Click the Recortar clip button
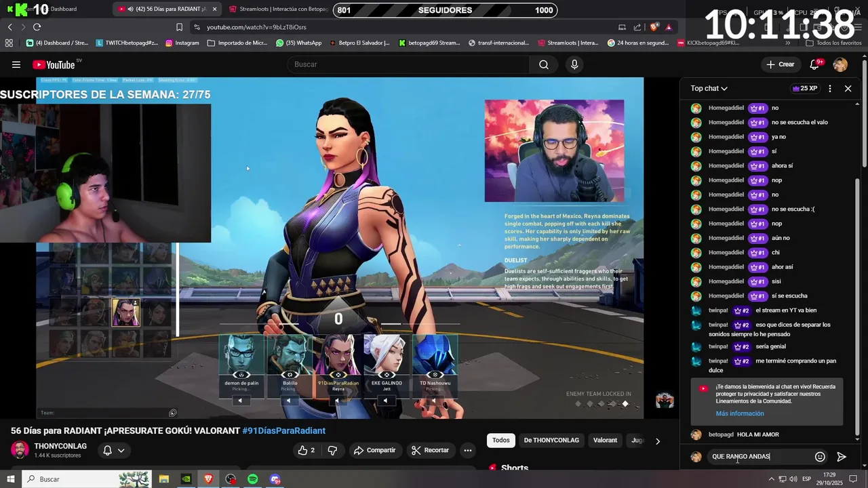The width and height of the screenshot is (868, 488). [430, 450]
